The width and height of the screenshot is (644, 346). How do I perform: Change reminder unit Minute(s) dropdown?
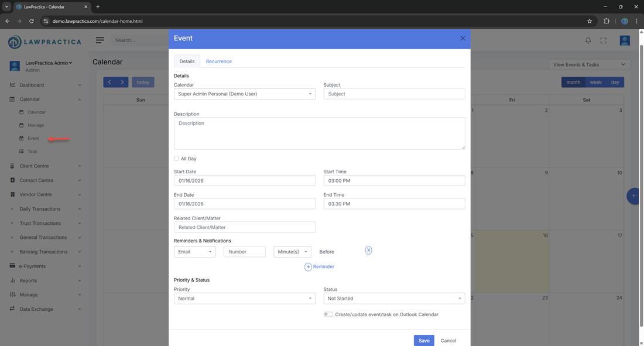click(x=292, y=252)
